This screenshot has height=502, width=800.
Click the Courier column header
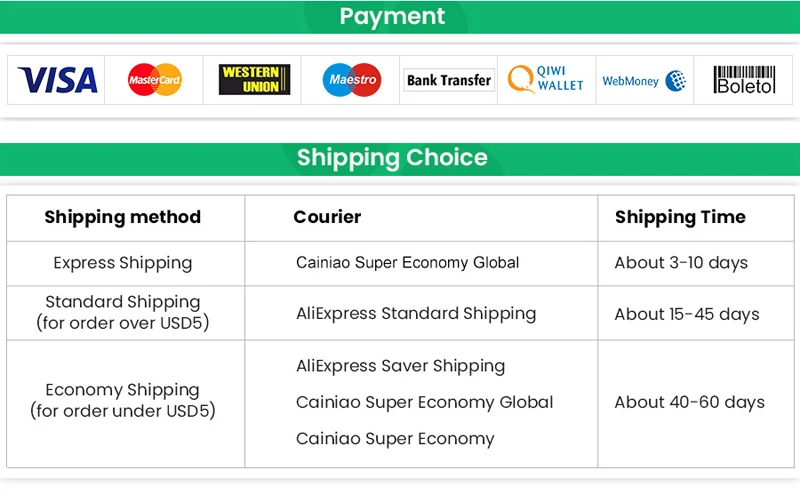[327, 217]
